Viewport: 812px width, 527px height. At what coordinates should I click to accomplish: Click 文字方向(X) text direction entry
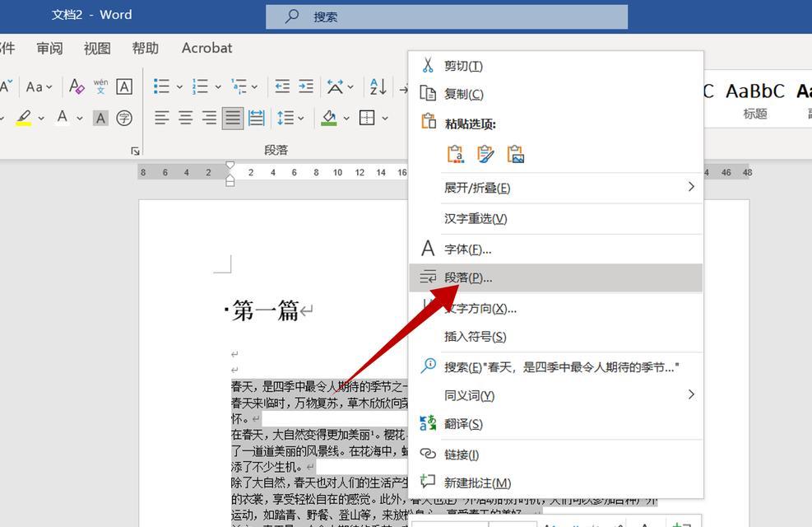point(555,308)
